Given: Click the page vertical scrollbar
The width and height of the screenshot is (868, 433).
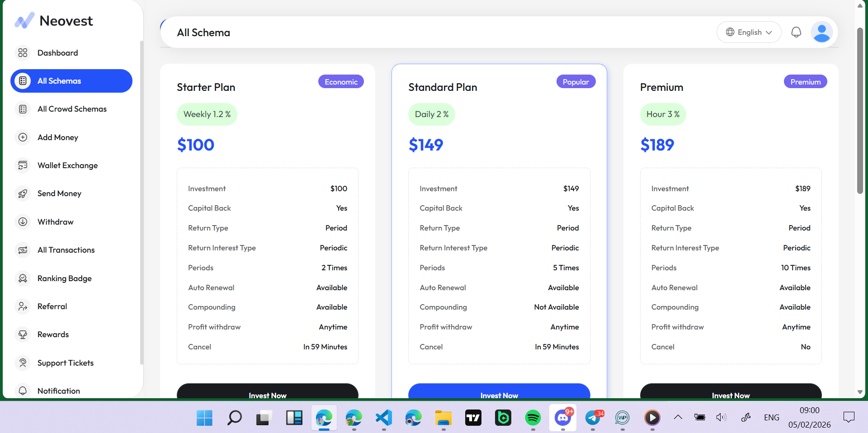Looking at the screenshot, I should (x=860, y=111).
